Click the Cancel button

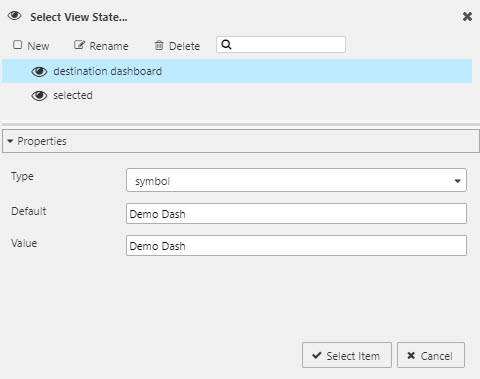pos(431,355)
